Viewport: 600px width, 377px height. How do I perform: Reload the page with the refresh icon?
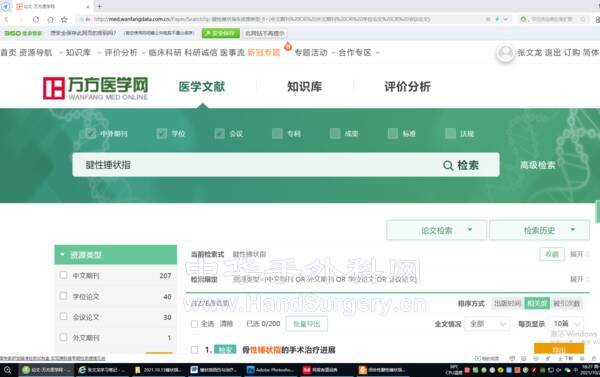(36, 19)
